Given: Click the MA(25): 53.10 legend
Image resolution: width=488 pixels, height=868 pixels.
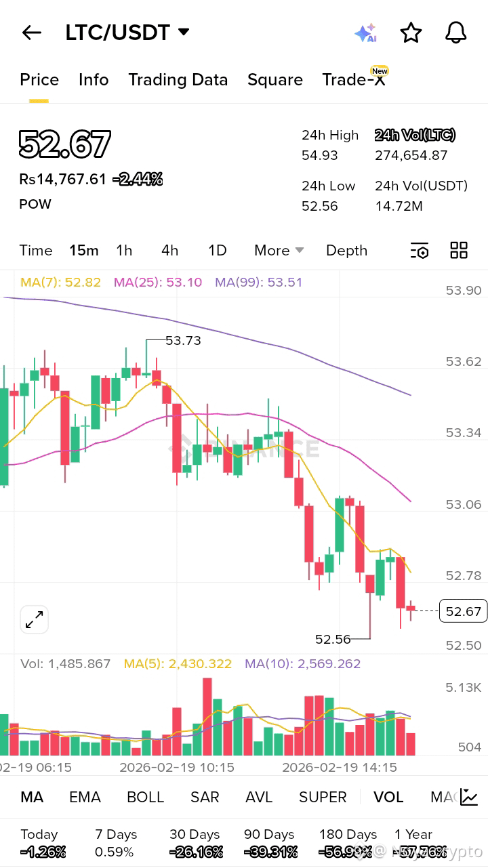Looking at the screenshot, I should pos(158,282).
